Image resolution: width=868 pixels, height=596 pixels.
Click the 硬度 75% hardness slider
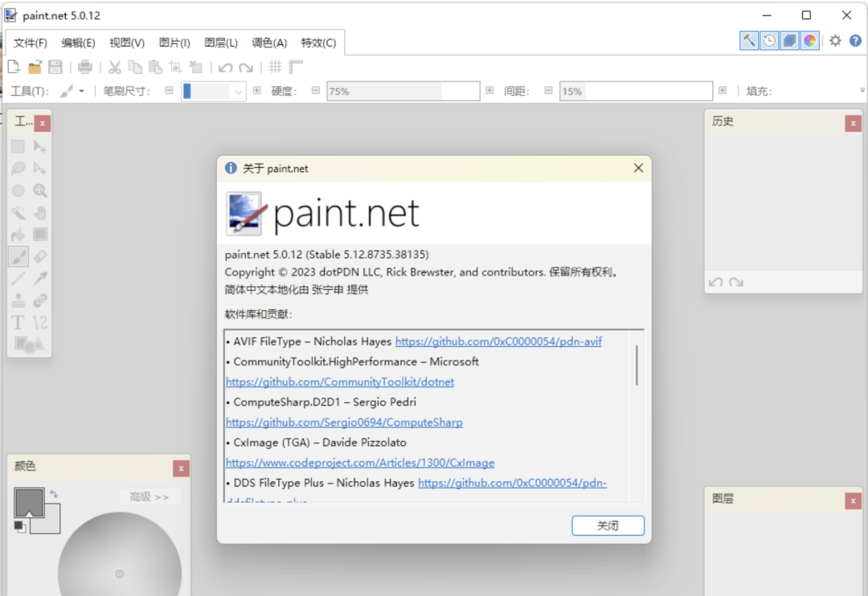(403, 92)
